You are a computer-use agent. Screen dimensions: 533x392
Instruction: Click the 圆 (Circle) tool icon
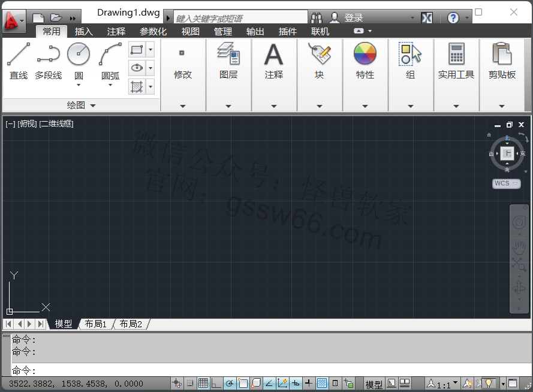click(x=79, y=55)
